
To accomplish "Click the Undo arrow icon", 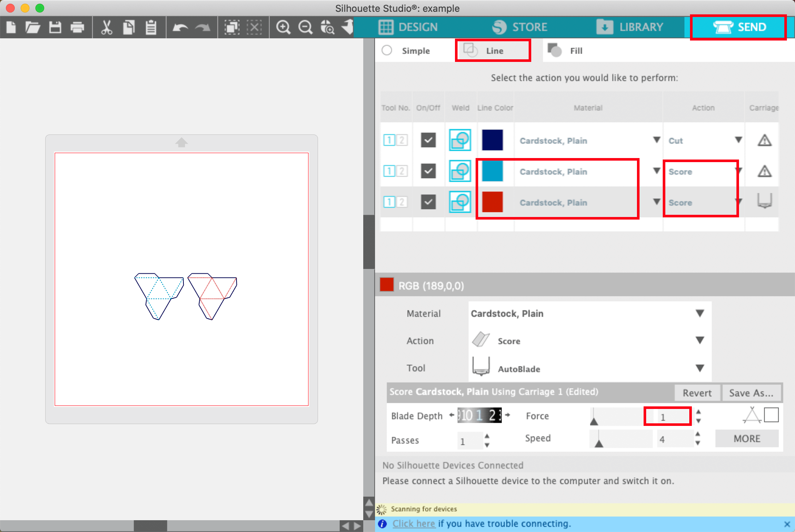I will (x=180, y=27).
